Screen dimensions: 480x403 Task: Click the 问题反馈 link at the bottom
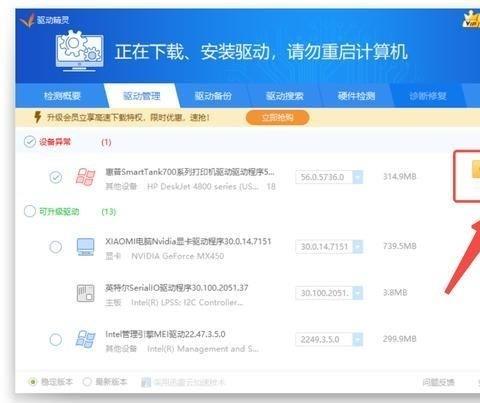click(x=438, y=382)
